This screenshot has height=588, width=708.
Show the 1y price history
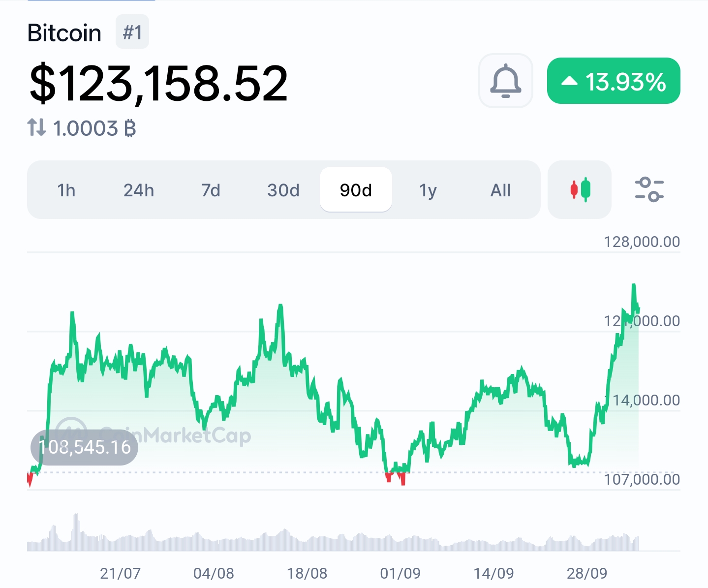click(x=428, y=190)
